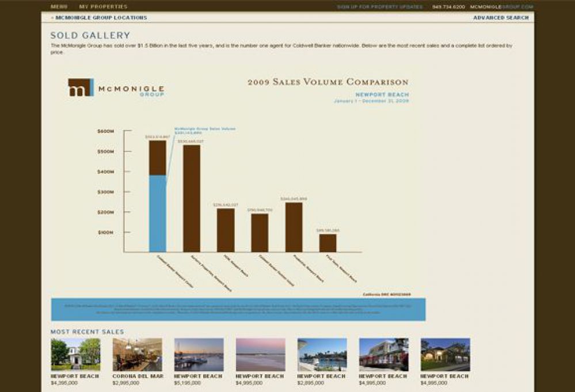
Task: Click the blue NEWPORT BEACH chart subtitle
Action: [x=382, y=94]
